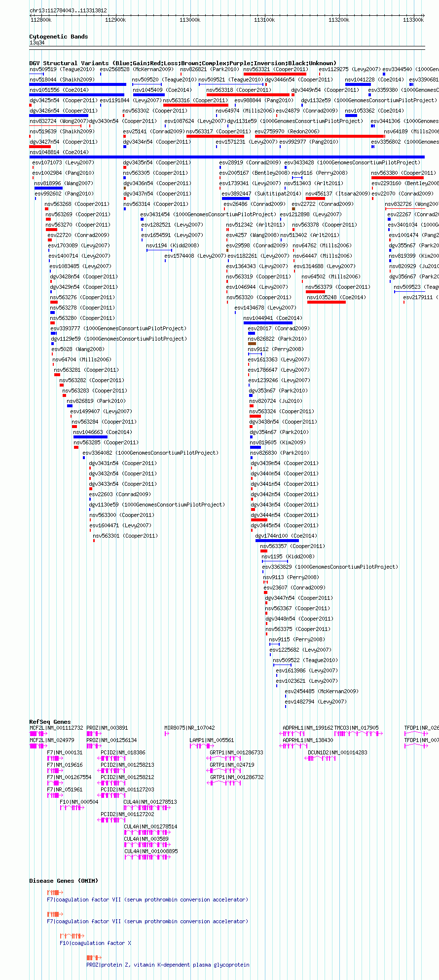
Task: Open variant nsv563321 (Cooper2011)
Action: click(x=275, y=69)
